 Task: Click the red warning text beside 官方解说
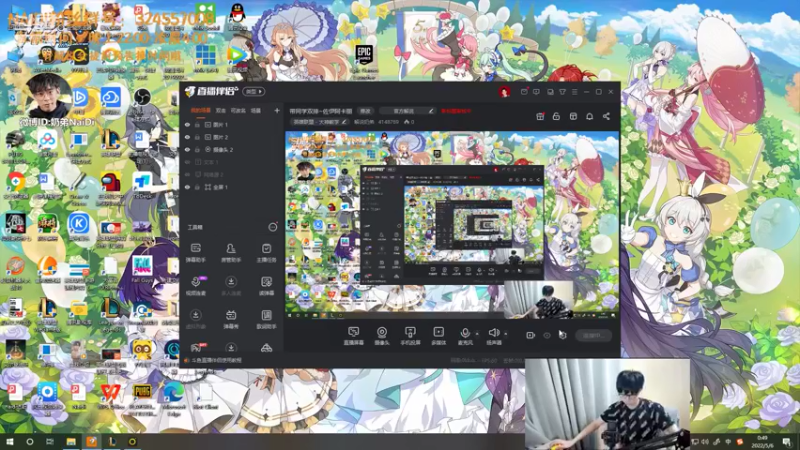[x=456, y=111]
